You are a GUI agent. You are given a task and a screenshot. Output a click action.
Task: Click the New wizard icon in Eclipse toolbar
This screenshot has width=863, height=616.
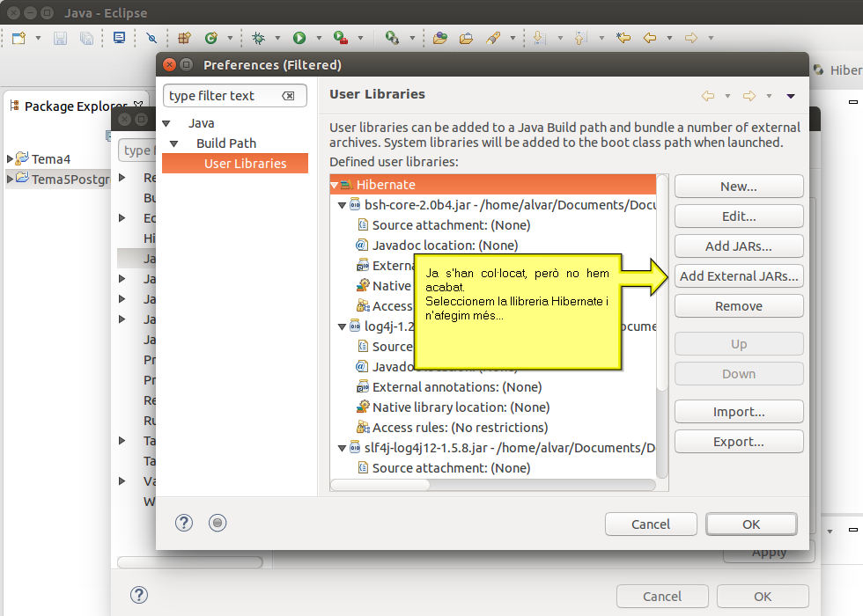pyautogui.click(x=19, y=38)
